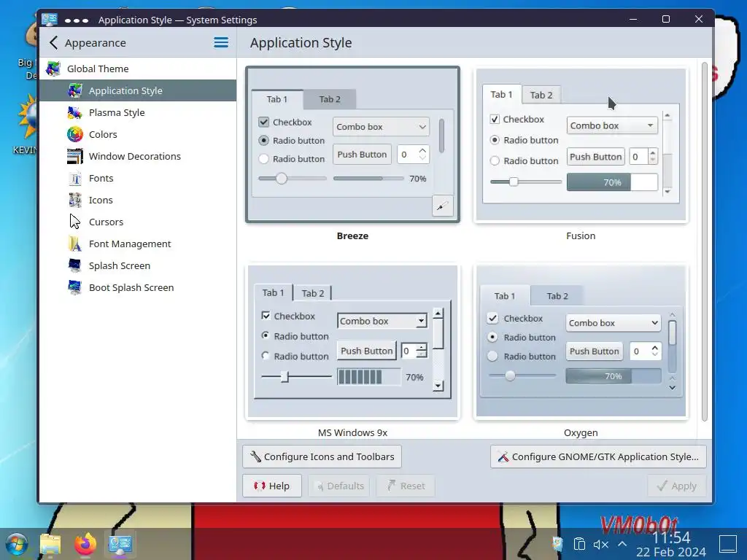
Task: Select second Radio button in Breeze preview
Action: coord(263,159)
